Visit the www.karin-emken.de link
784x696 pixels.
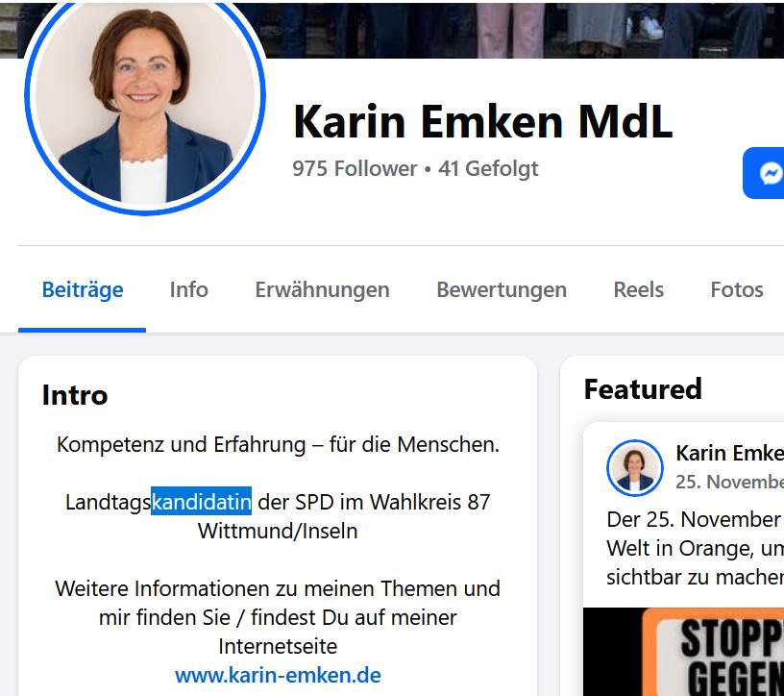(x=278, y=675)
